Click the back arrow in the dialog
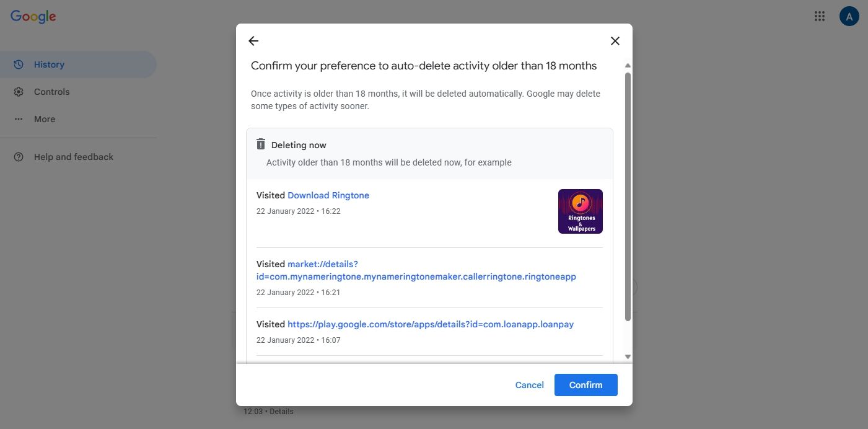Viewport: 868px width, 429px height. pyautogui.click(x=253, y=41)
